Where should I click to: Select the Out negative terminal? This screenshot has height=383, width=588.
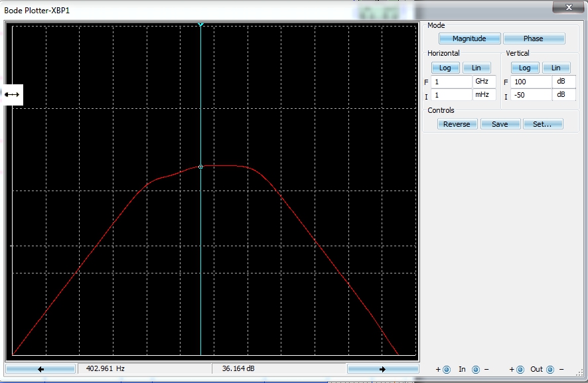(x=551, y=369)
